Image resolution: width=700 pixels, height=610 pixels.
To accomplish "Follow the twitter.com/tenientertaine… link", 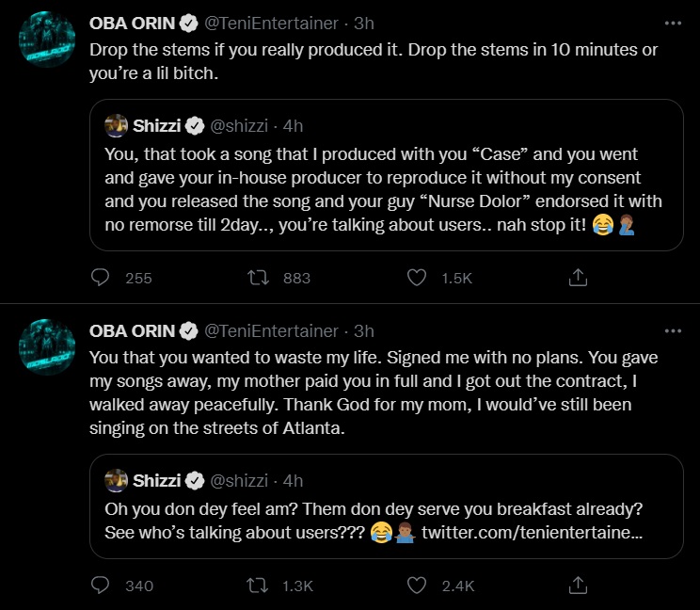I will [533, 535].
